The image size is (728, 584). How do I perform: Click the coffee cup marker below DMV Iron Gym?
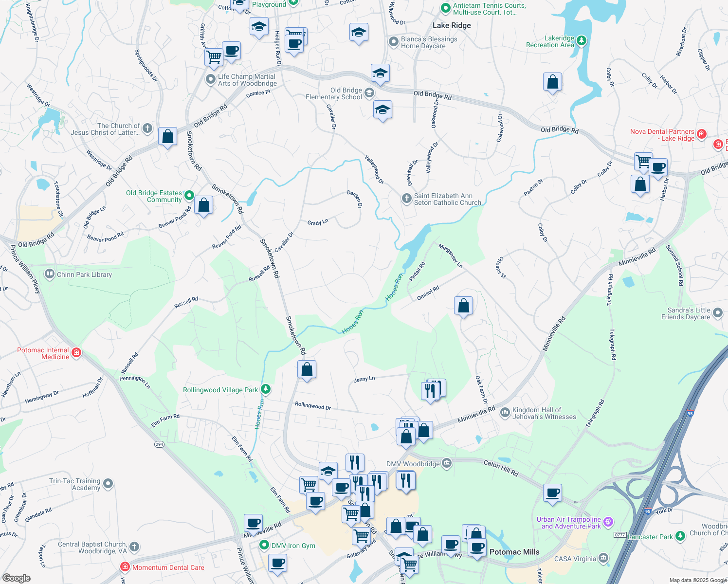point(278,564)
